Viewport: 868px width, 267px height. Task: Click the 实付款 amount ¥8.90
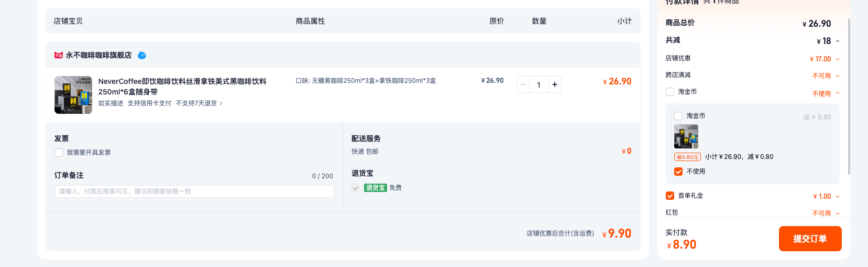682,244
